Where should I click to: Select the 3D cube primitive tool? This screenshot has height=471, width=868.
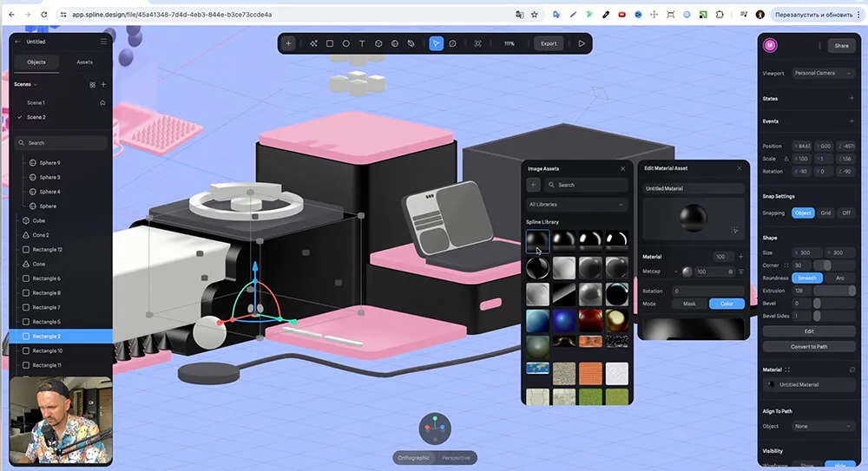[x=378, y=43]
